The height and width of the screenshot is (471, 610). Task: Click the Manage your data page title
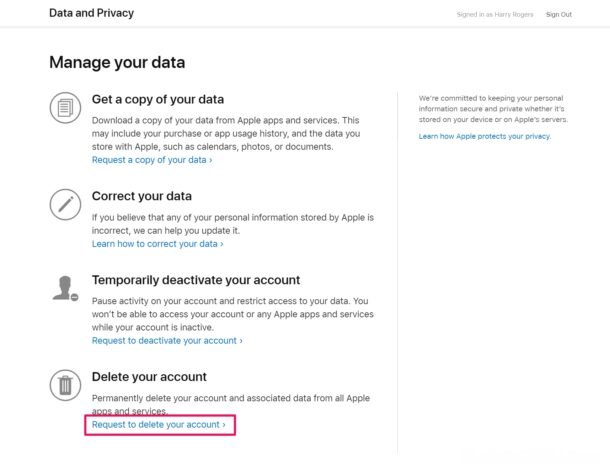tap(117, 63)
